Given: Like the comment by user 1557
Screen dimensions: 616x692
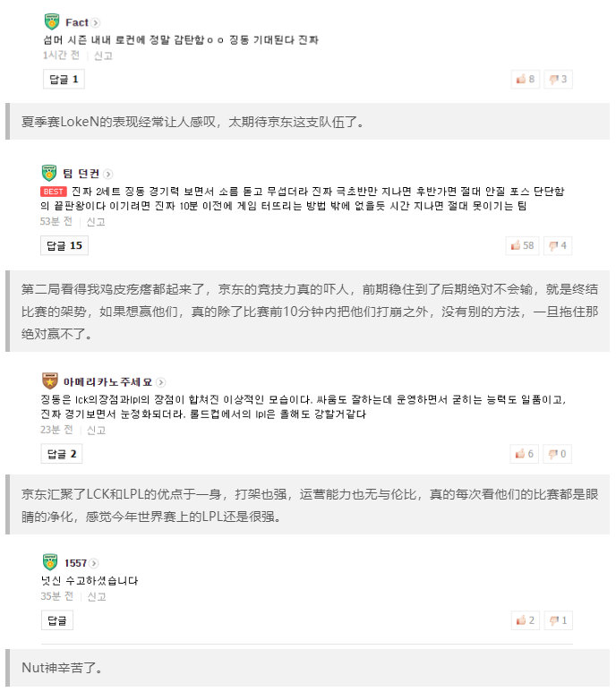Looking at the screenshot, I should 526,620.
